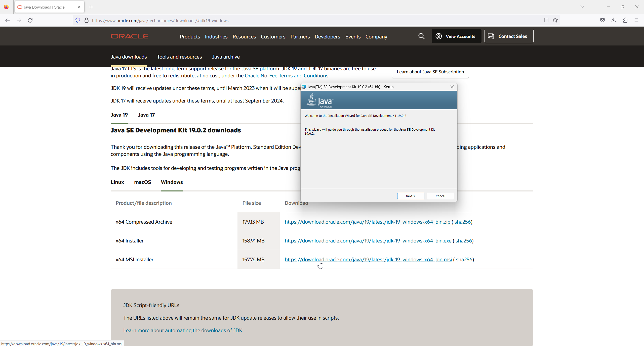The width and height of the screenshot is (644, 347).
Task: Click in the URL address bar
Action: click(x=302, y=20)
